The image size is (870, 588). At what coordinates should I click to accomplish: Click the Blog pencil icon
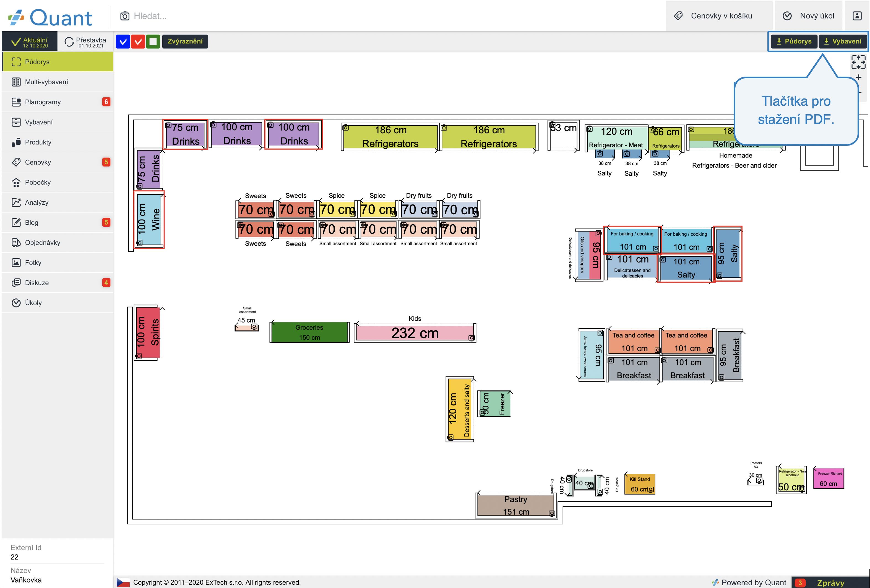[x=16, y=222]
